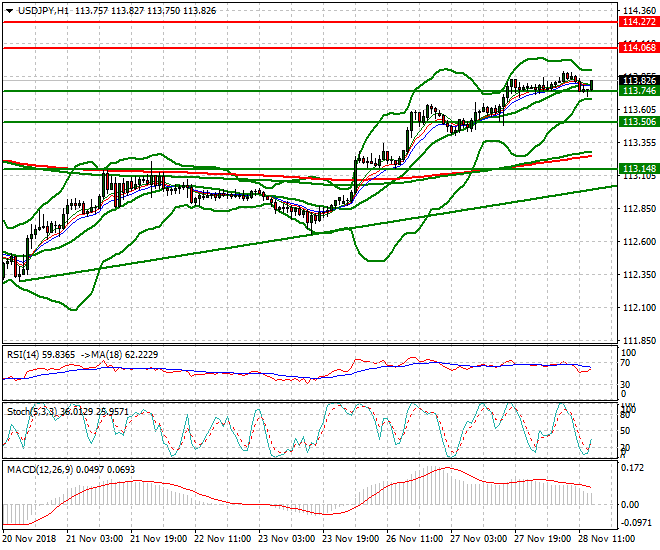Click the 114.360 price axis value

639,11
